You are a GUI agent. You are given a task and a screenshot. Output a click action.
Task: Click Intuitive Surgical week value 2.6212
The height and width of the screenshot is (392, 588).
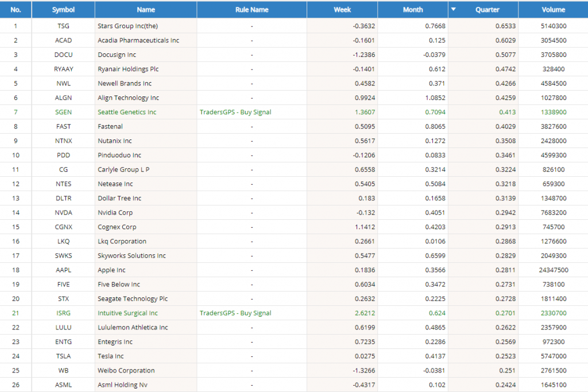365,313
